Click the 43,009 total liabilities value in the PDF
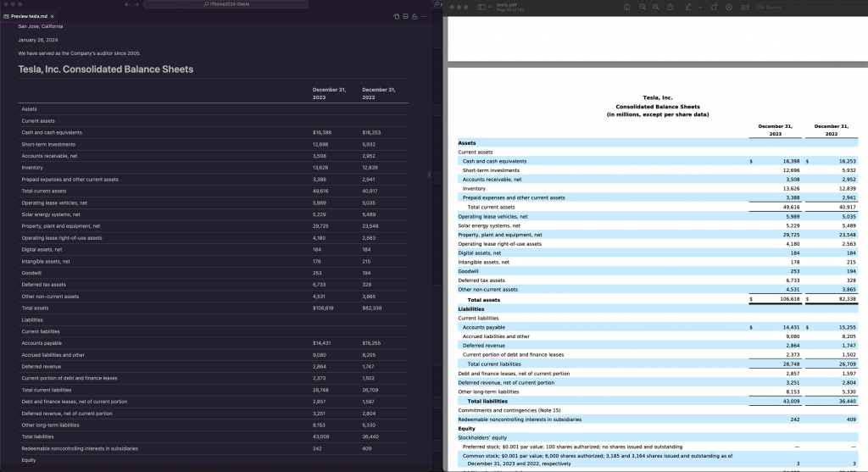The height and width of the screenshot is (472, 868). 791,401
